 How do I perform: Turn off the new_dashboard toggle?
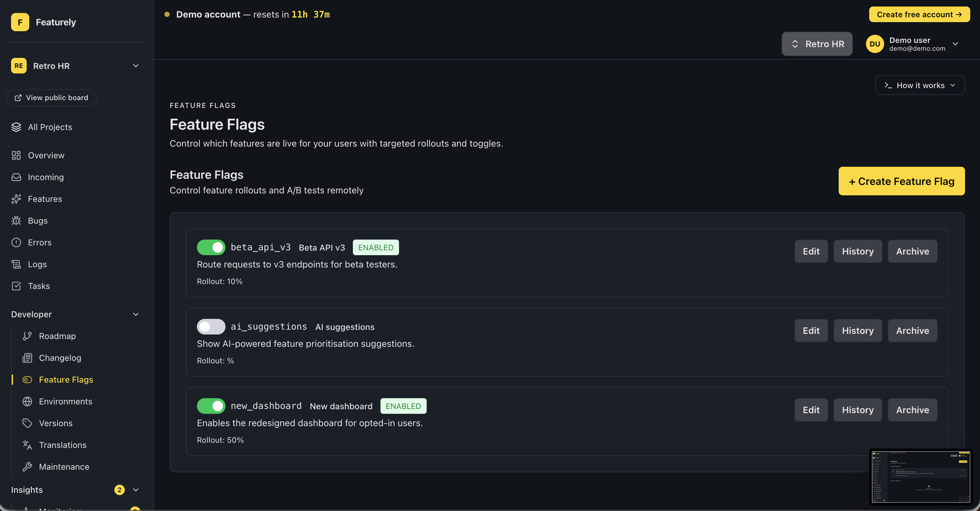pos(211,406)
